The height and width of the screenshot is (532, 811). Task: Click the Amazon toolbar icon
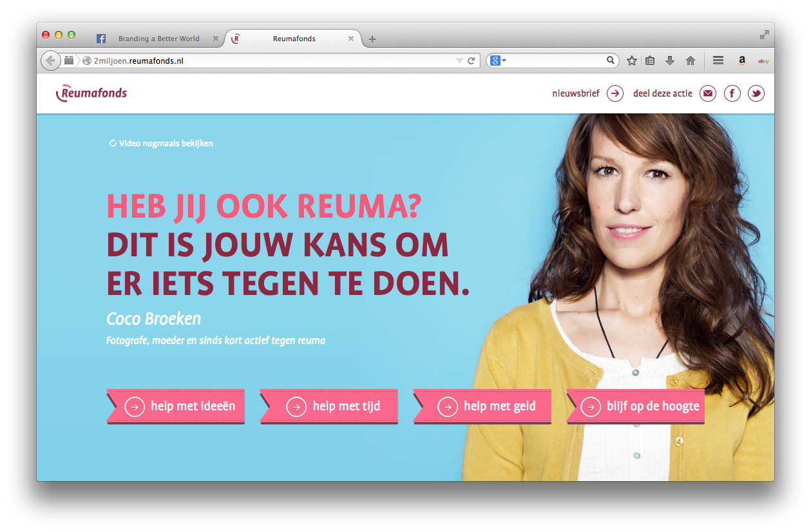[742, 61]
